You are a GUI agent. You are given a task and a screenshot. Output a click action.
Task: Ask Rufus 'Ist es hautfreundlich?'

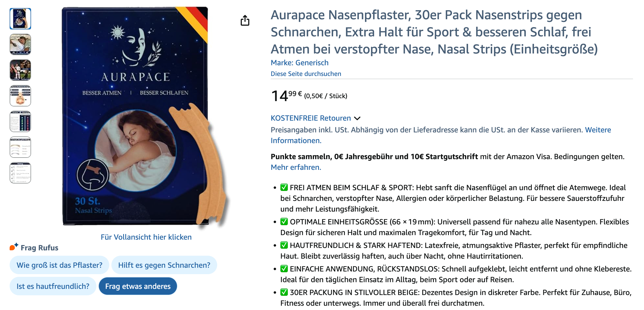click(x=53, y=286)
